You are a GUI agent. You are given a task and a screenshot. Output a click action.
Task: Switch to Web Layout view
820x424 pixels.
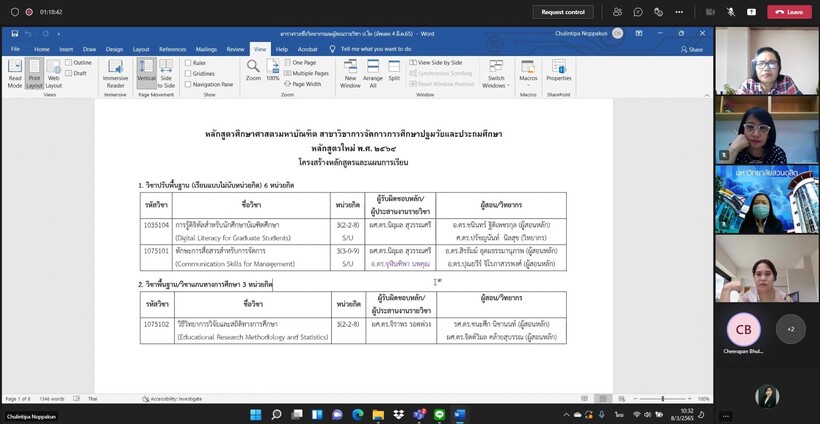point(53,73)
